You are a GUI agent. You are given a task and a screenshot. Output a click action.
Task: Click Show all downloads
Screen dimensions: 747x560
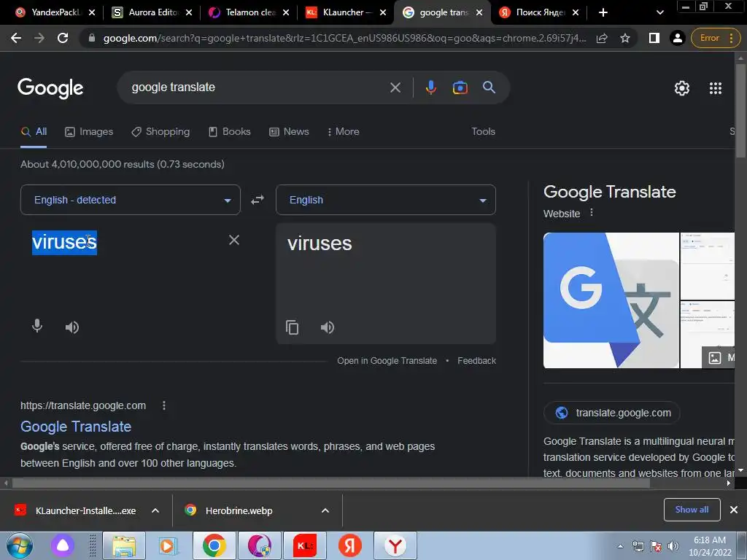(692, 510)
